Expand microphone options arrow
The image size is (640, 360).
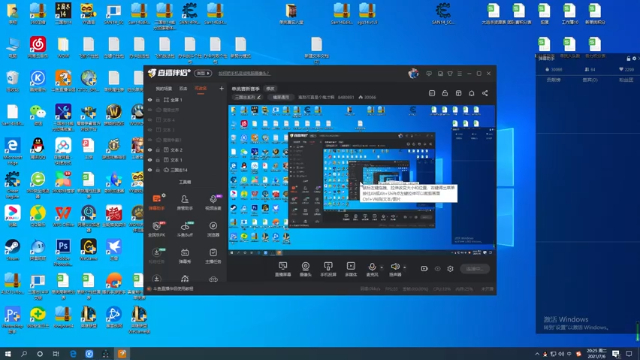[x=382, y=268]
